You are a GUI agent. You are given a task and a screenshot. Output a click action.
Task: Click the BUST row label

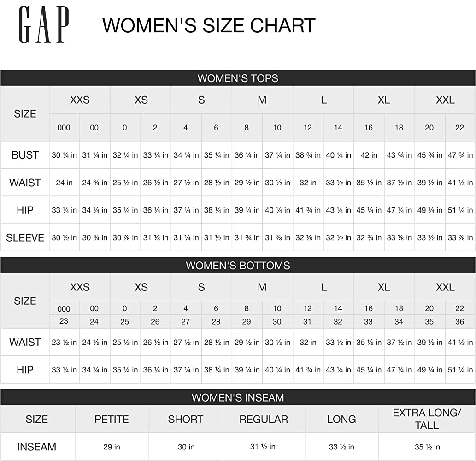pos(25,155)
